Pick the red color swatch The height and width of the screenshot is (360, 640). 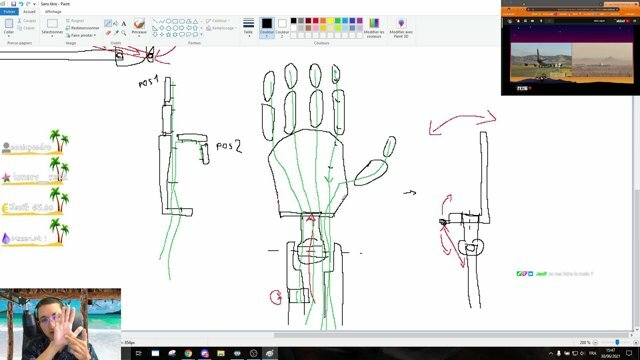(316, 21)
